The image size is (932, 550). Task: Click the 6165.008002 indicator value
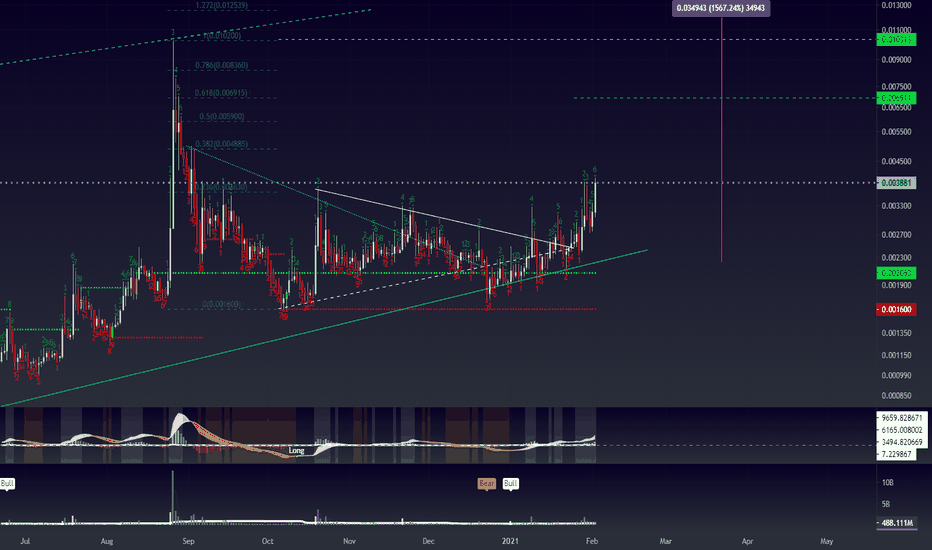coord(902,430)
